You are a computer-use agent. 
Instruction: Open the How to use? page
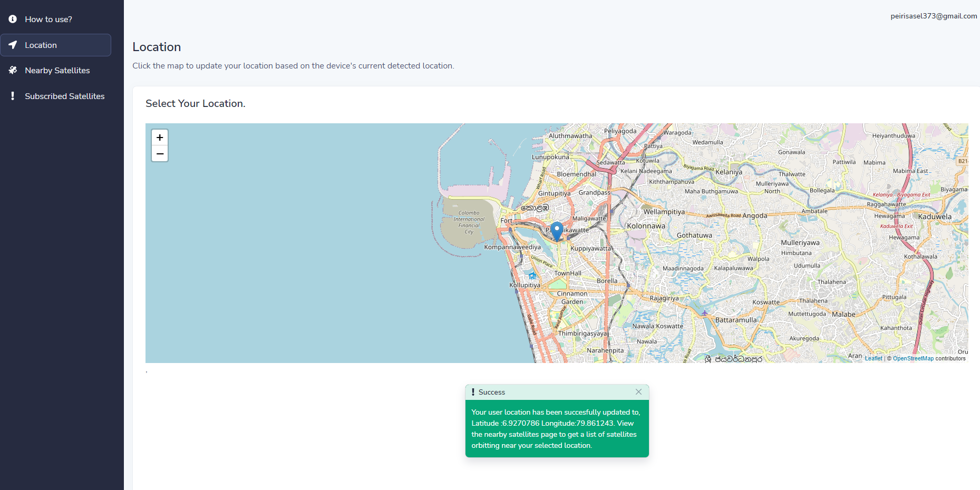pyautogui.click(x=55, y=19)
